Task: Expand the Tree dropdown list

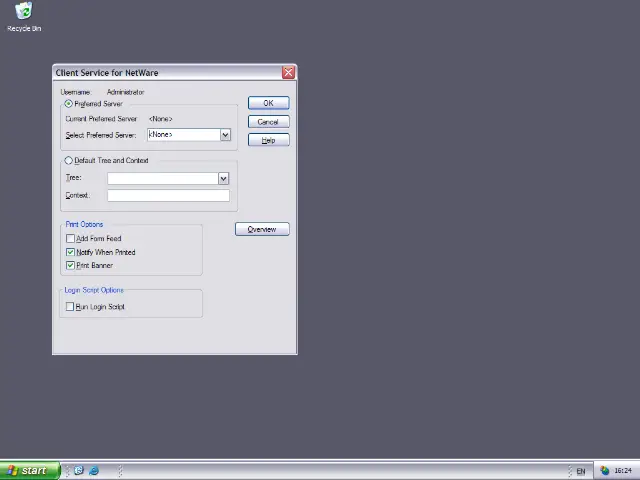Action: [x=223, y=178]
